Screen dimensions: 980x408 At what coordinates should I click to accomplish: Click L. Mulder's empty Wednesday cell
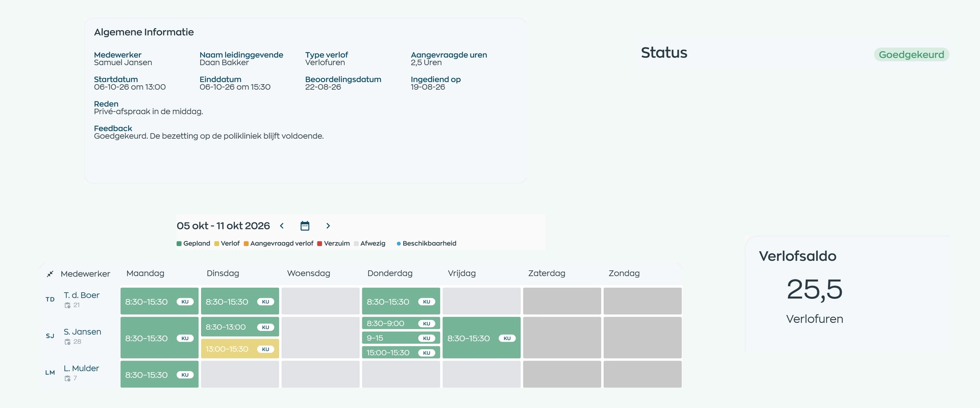point(321,374)
